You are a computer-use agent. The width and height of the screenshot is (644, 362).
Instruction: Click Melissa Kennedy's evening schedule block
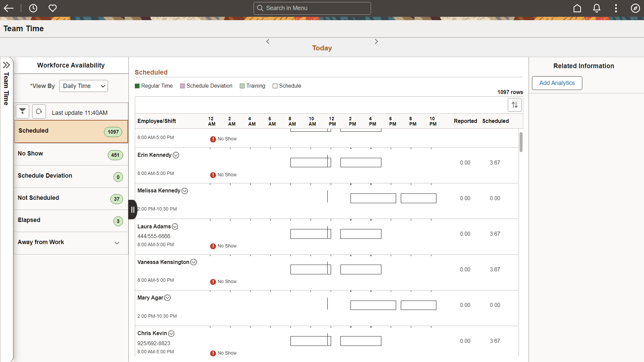419,198
